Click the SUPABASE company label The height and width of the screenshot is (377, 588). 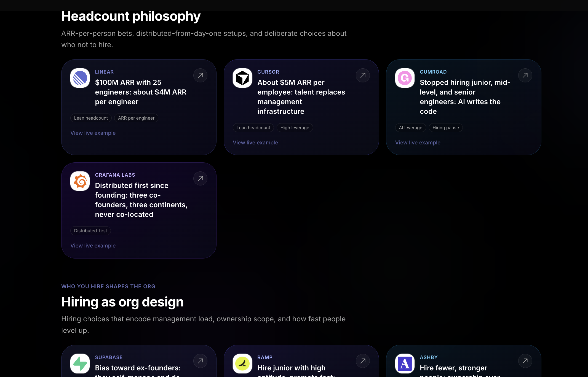(x=109, y=357)
